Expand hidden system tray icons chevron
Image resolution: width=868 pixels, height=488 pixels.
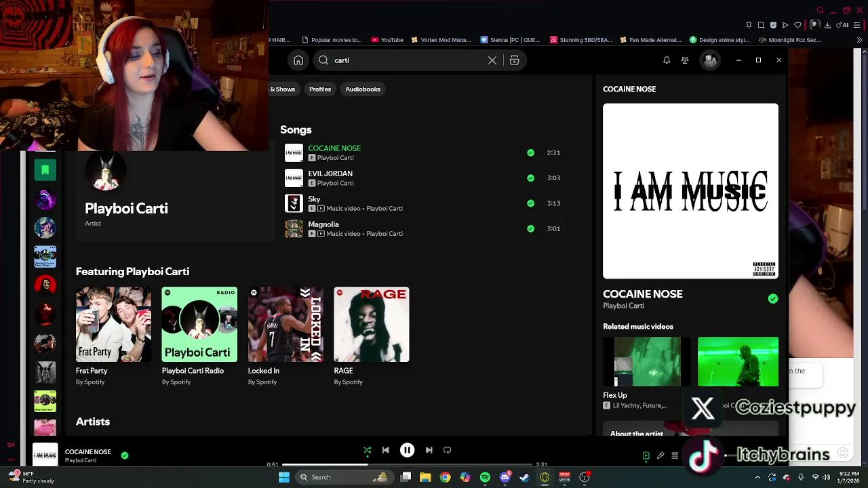tap(757, 477)
